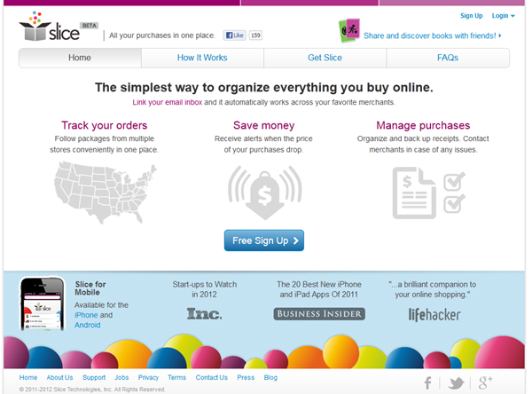Click the books sharing icon

click(348, 30)
